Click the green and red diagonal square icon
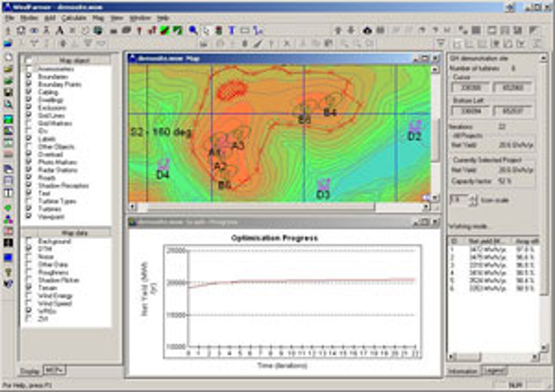 [164, 31]
